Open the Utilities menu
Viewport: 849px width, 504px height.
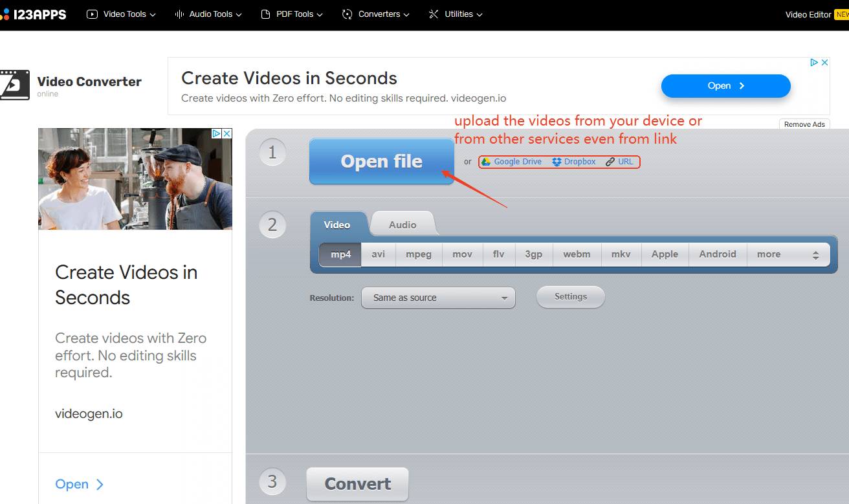[456, 14]
